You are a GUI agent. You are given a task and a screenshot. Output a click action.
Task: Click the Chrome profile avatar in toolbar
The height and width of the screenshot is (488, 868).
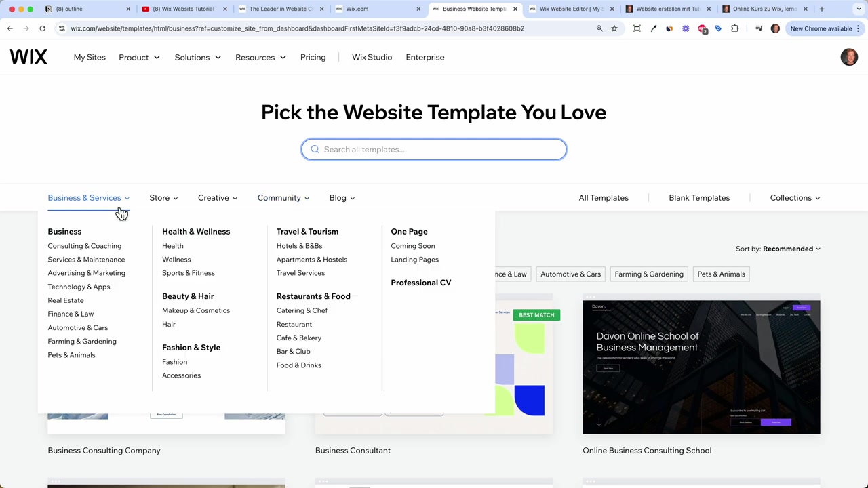pyautogui.click(x=775, y=28)
